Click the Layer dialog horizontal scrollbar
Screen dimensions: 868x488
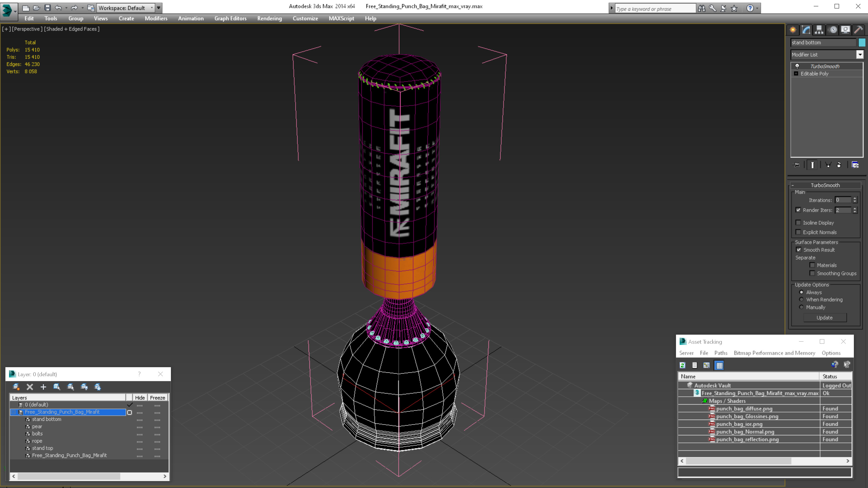[x=89, y=476]
